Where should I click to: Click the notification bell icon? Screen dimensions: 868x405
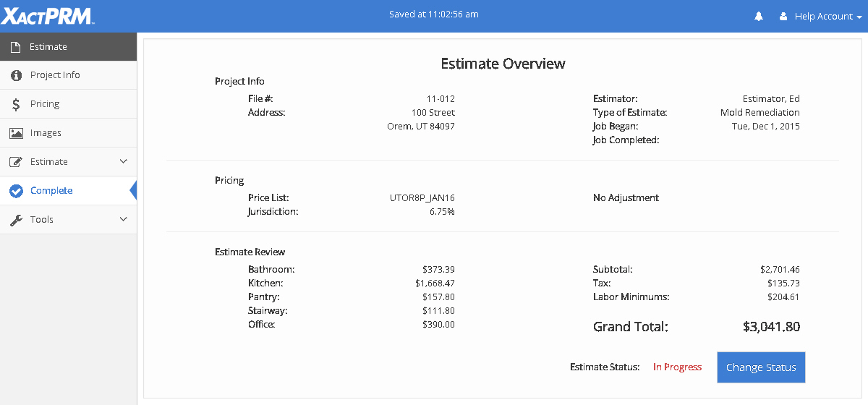(x=758, y=17)
